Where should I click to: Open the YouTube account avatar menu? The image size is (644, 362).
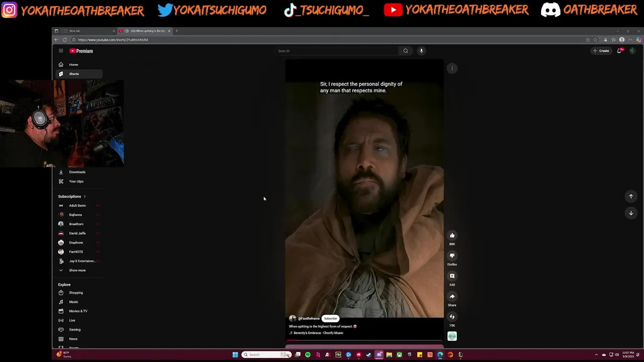point(632,51)
